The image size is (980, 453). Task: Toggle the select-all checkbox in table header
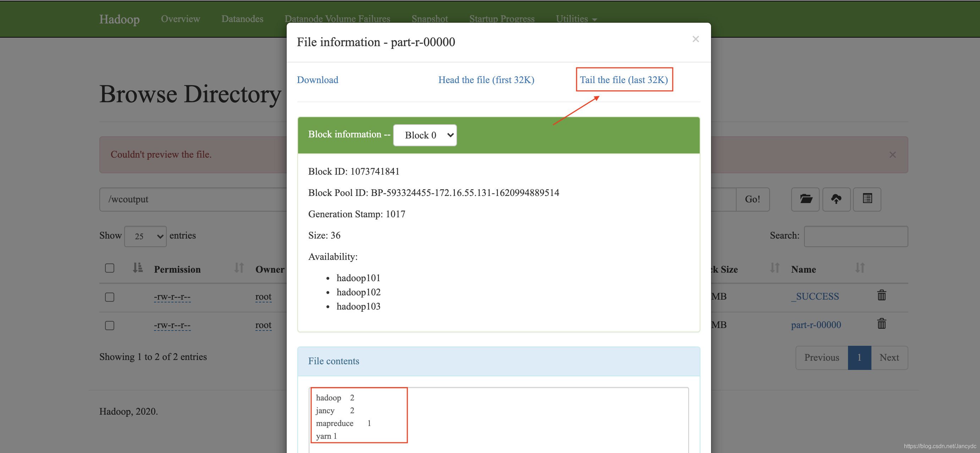[110, 268]
